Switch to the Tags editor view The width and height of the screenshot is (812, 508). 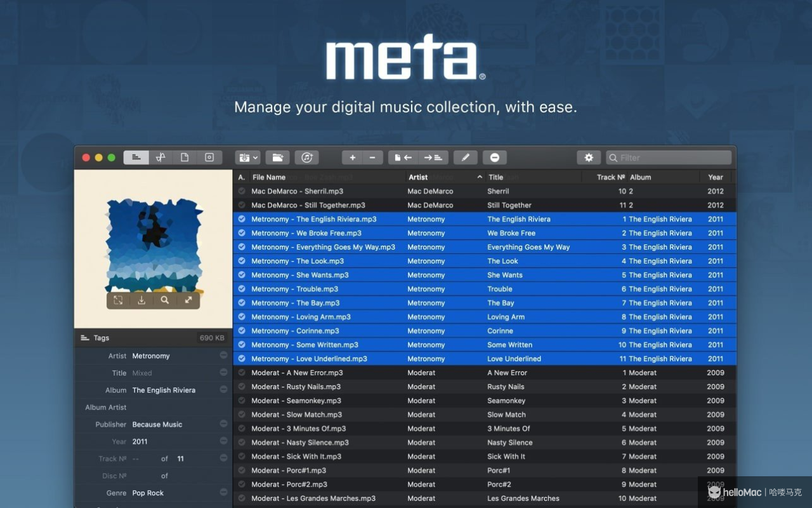click(x=136, y=157)
